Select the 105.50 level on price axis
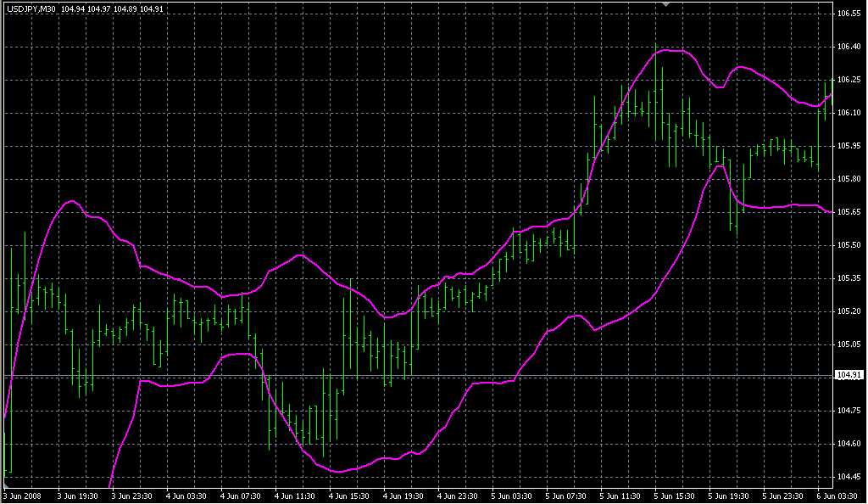 point(849,245)
